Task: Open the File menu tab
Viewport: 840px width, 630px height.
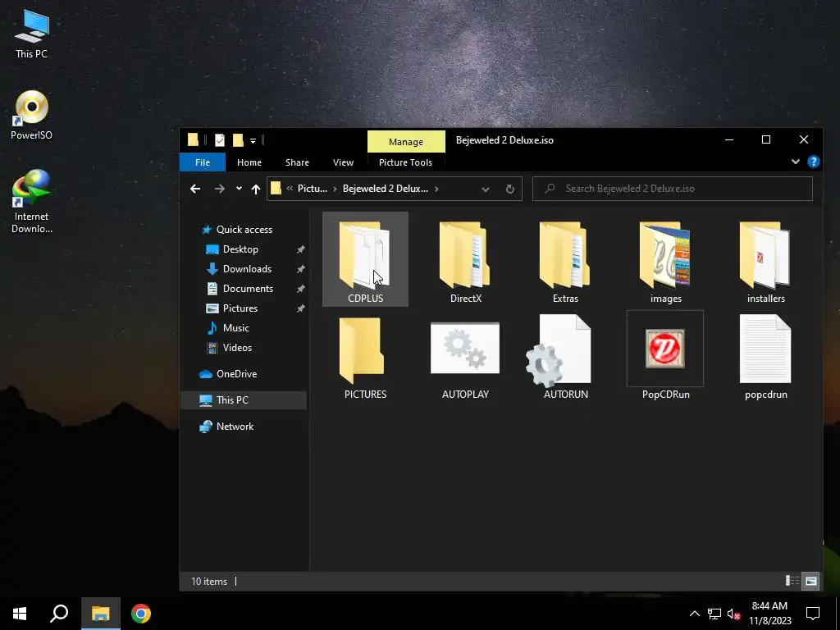Action: coord(203,162)
